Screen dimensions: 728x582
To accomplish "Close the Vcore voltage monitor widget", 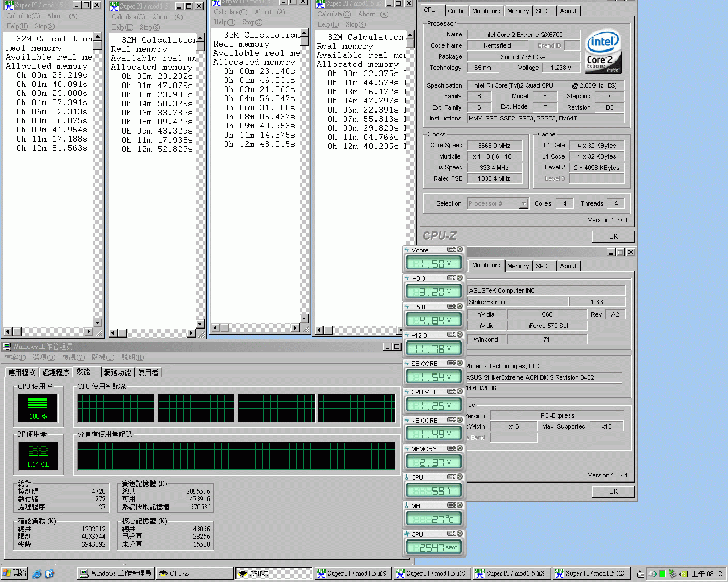I will coord(460,250).
